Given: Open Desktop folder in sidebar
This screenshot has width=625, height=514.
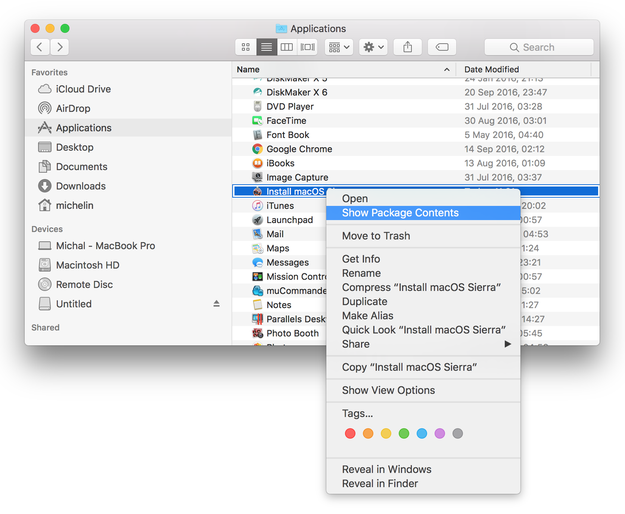Looking at the screenshot, I should 128,147.
